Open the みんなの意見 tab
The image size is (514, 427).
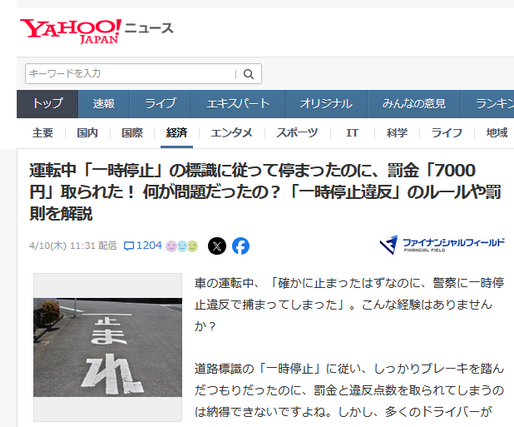414,104
